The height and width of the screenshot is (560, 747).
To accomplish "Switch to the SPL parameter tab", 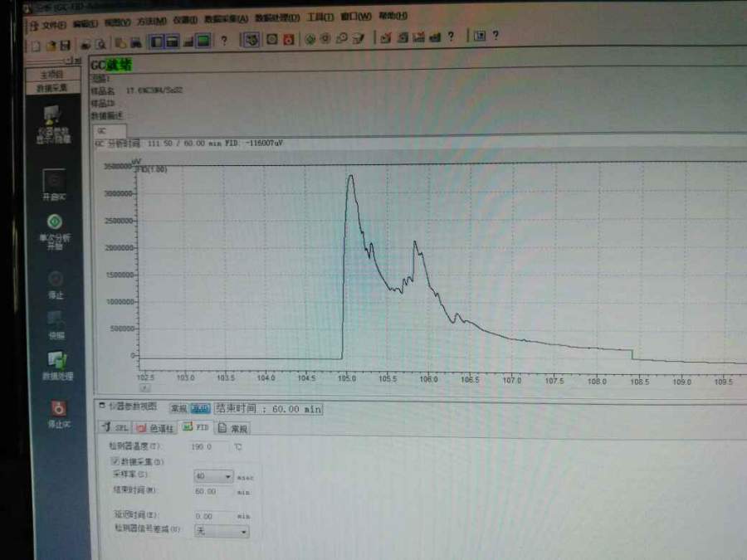I will pos(115,427).
